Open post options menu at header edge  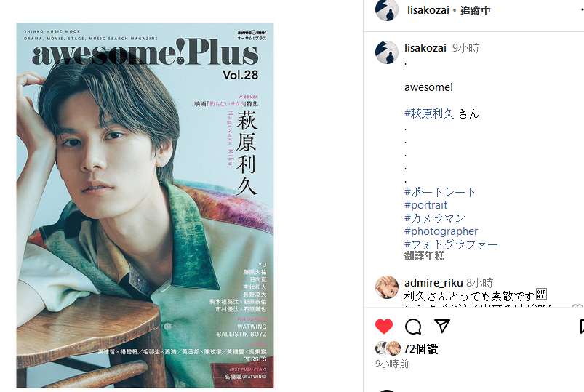pos(582,10)
